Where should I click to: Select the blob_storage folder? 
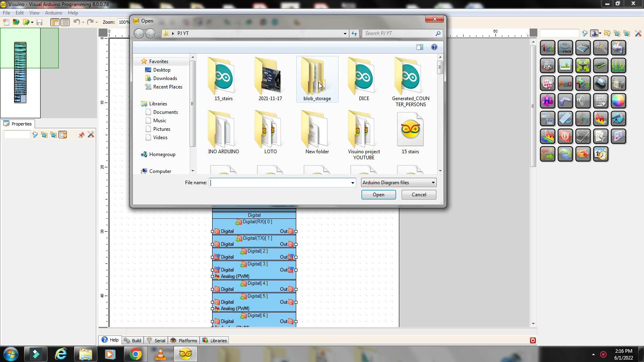point(317,79)
